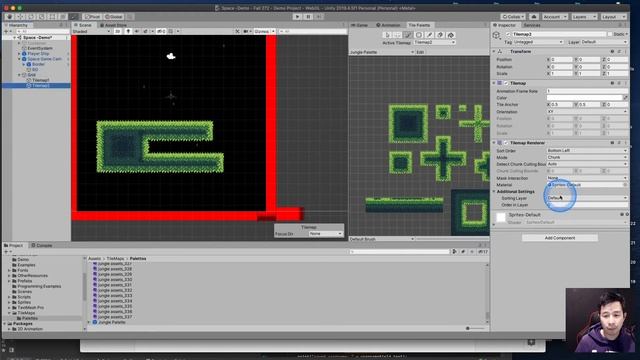Click the Tilemap Color swatch field
The width and height of the screenshot is (640, 360).
click(x=584, y=98)
